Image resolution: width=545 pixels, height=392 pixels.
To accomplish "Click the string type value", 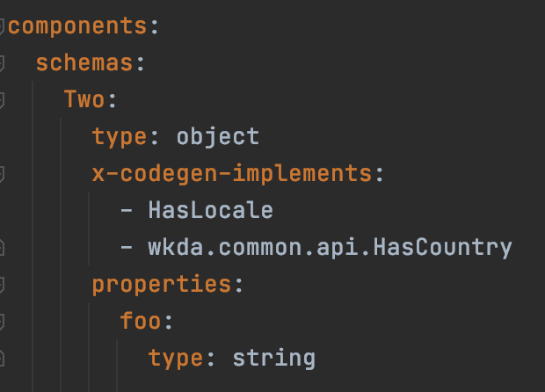I will coord(273,359).
